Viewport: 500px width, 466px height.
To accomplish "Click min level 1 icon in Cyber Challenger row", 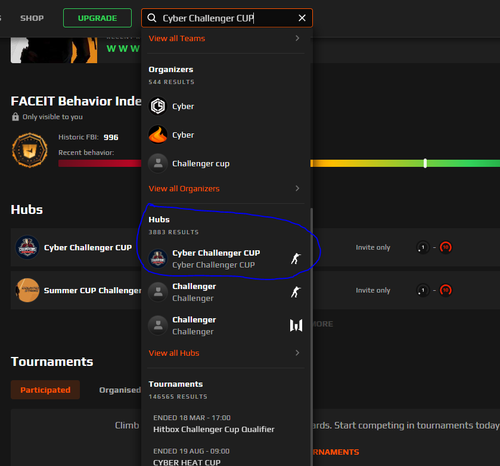I will click(423, 247).
